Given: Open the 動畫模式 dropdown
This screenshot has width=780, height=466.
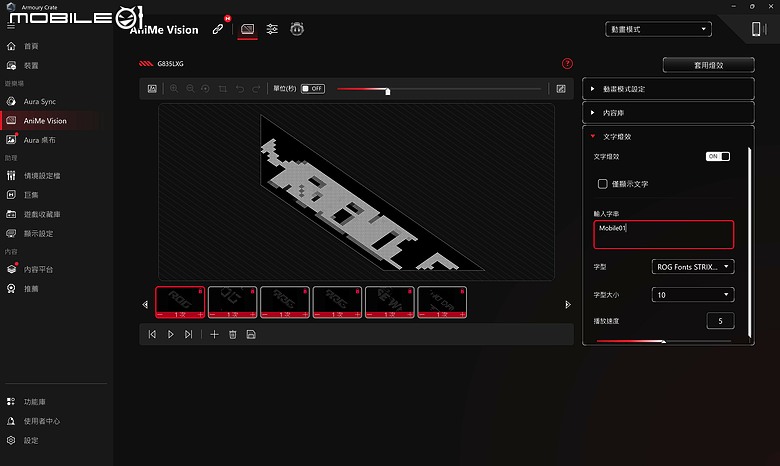Looking at the screenshot, I should point(658,29).
